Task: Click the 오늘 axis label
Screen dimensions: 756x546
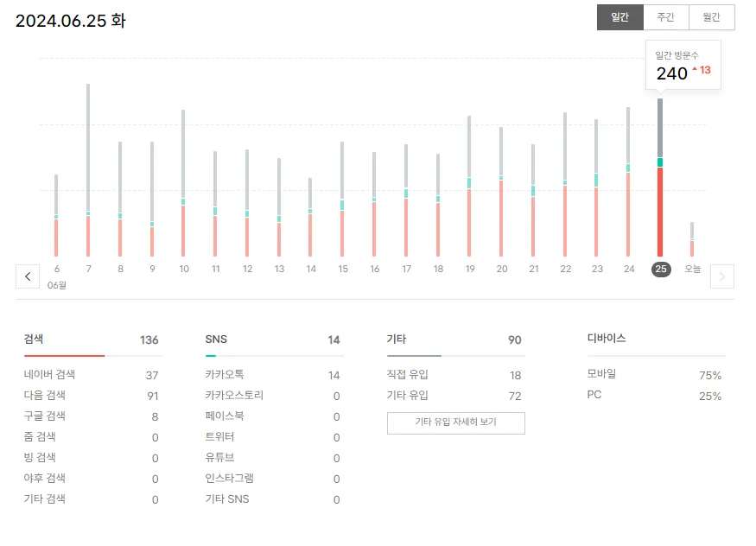Action: click(x=693, y=269)
